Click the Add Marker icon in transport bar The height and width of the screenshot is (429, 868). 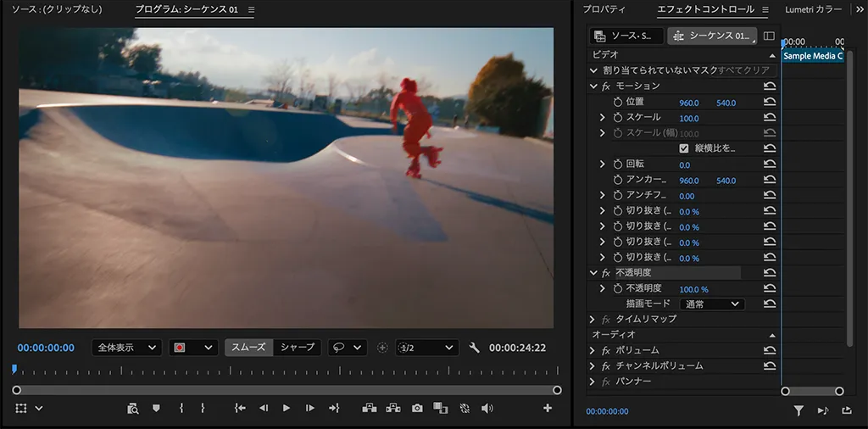click(156, 408)
